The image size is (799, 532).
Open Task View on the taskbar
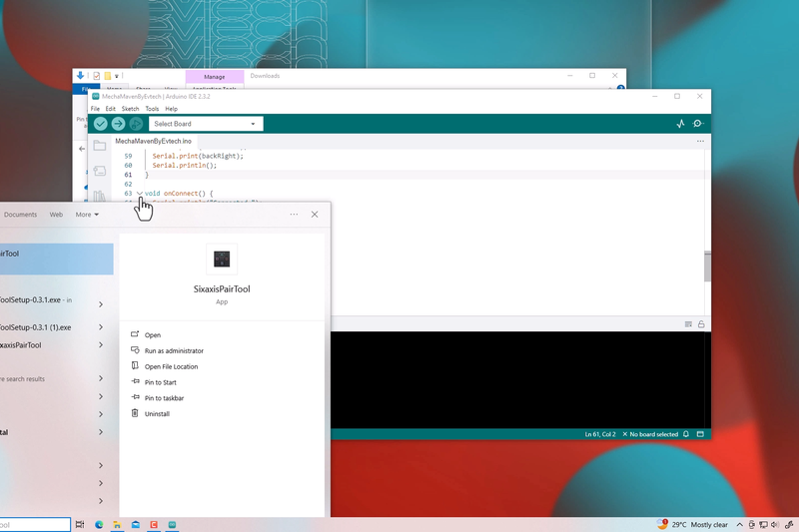(x=80, y=524)
